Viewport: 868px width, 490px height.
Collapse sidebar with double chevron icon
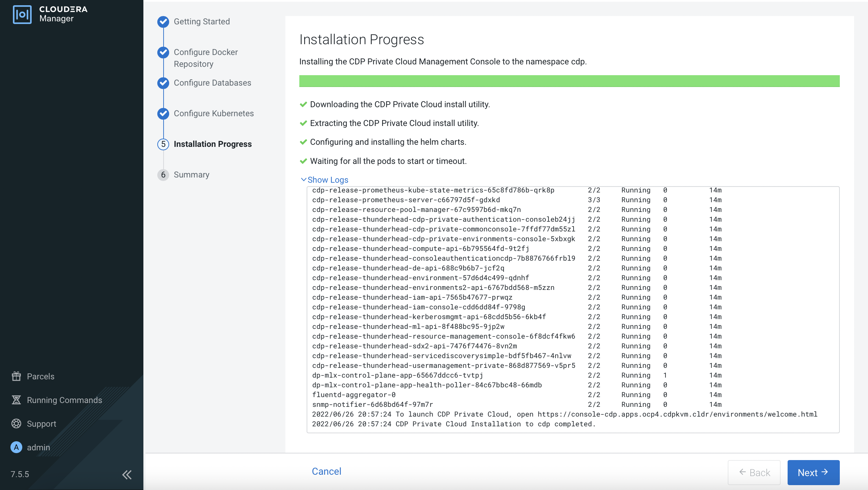tap(127, 475)
